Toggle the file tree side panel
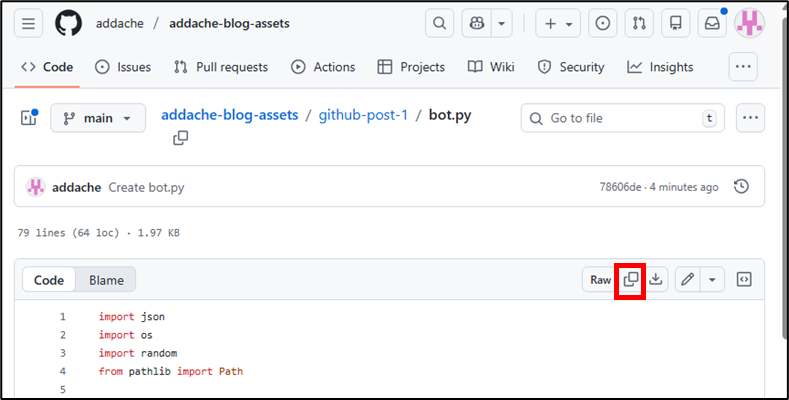This screenshot has height=400, width=789. point(28,118)
